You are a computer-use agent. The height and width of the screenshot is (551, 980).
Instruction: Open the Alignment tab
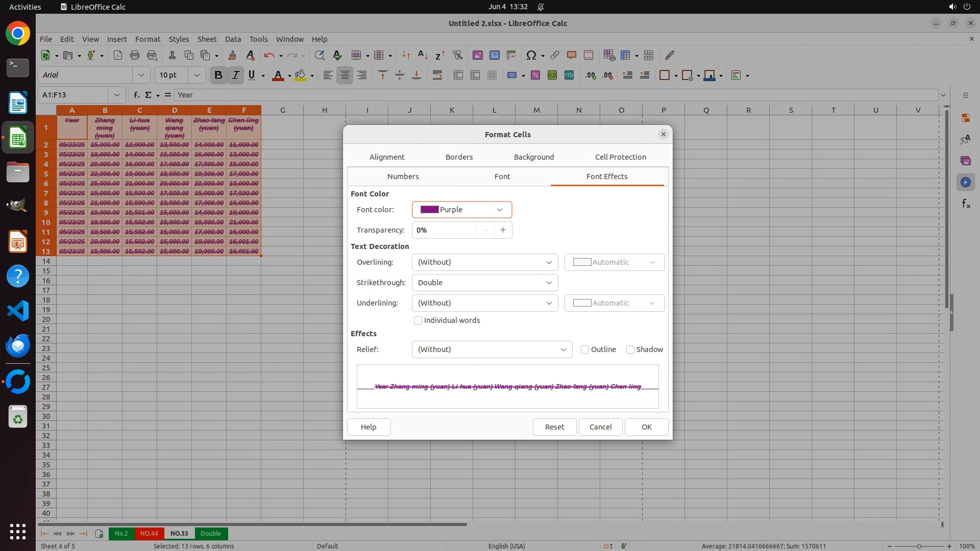pyautogui.click(x=387, y=157)
